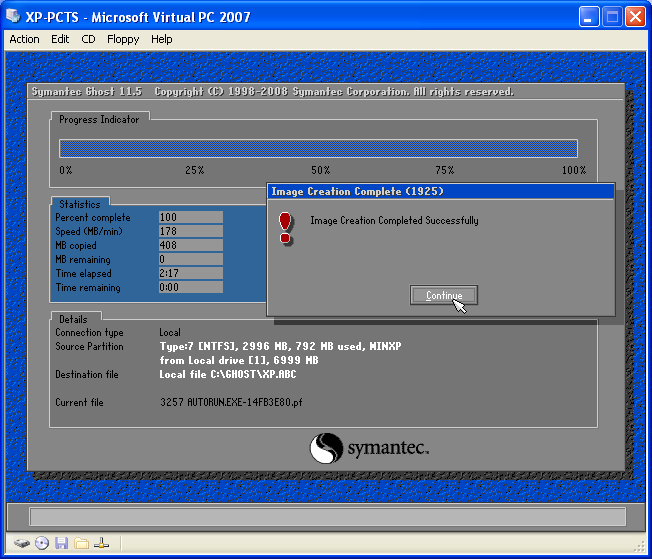Click the Continue button in the dialog
This screenshot has height=559, width=652.
click(x=444, y=295)
